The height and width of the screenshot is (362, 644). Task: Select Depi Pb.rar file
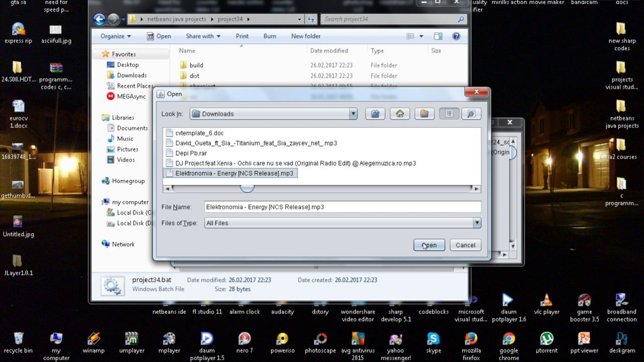[x=186, y=153]
